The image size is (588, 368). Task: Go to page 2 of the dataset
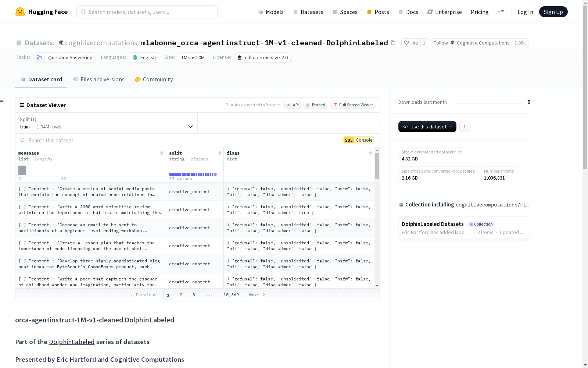(x=181, y=295)
